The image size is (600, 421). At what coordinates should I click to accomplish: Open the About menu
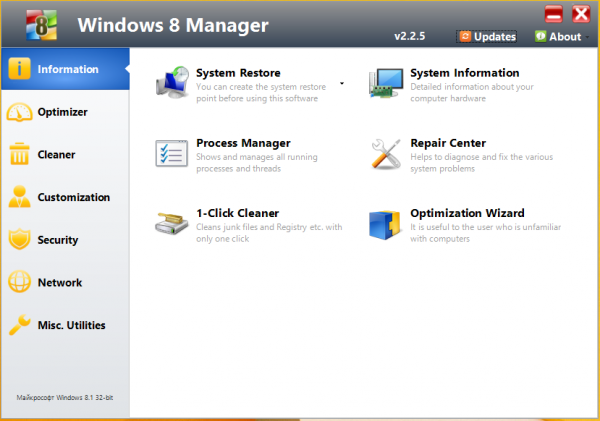(561, 37)
